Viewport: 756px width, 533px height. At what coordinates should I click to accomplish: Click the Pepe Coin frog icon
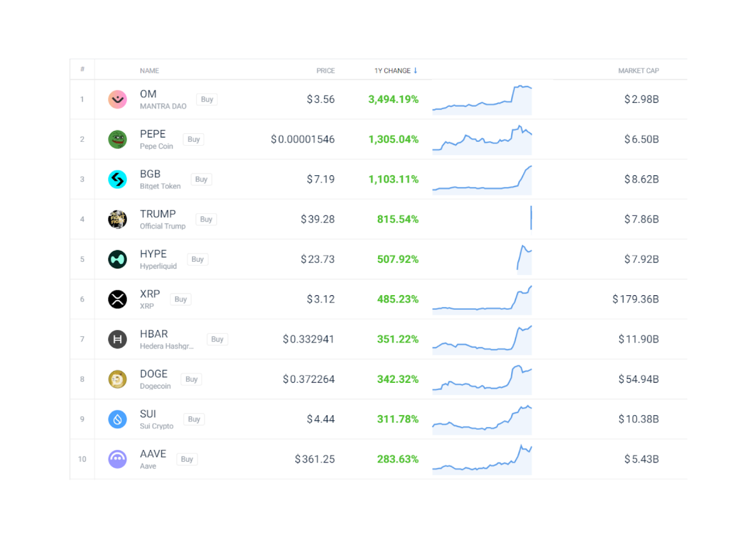[x=117, y=139]
